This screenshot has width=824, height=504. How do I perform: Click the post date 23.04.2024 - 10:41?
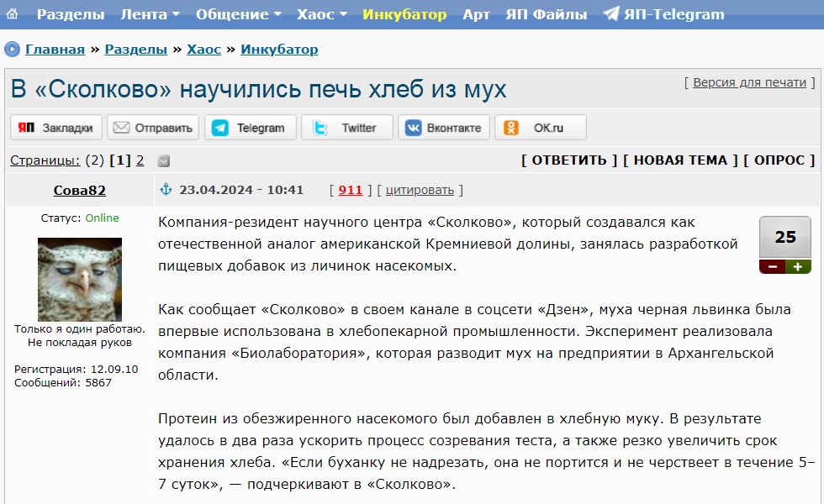coord(241,190)
